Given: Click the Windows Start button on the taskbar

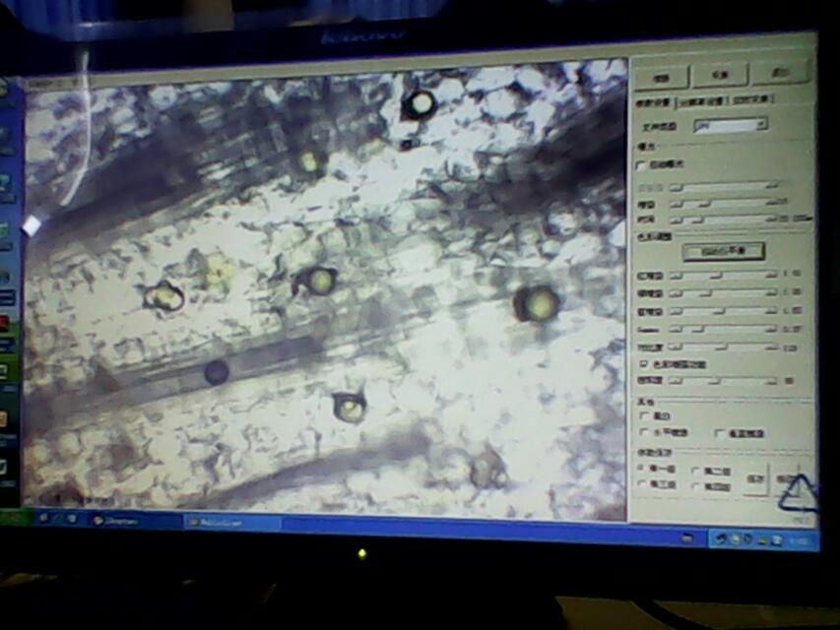Looking at the screenshot, I should (12, 516).
